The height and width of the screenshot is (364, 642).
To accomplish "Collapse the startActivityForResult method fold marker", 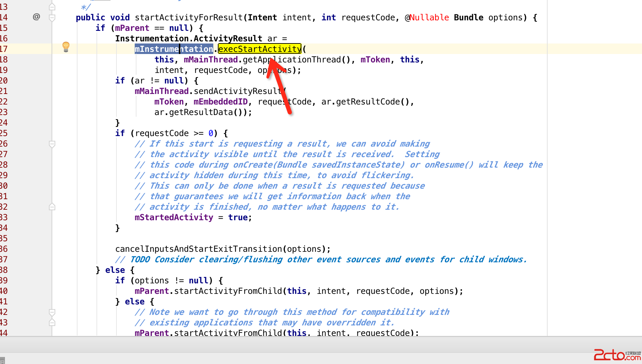I will (x=52, y=18).
